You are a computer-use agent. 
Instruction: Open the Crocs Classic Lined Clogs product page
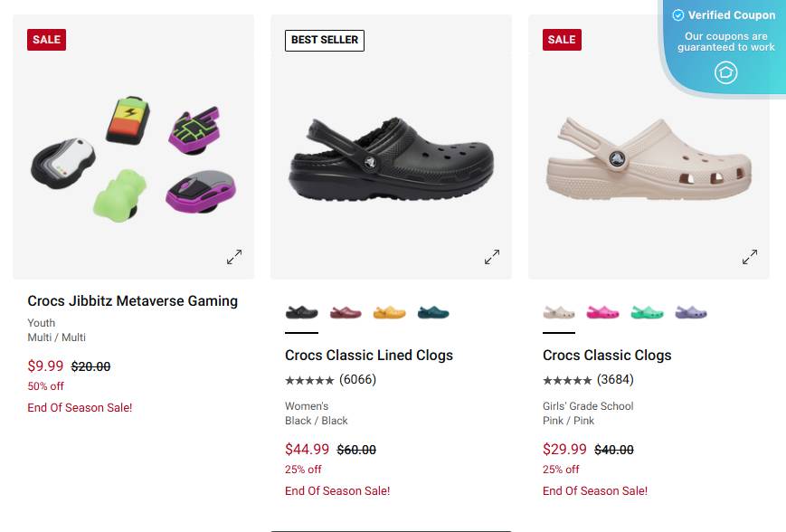(369, 355)
